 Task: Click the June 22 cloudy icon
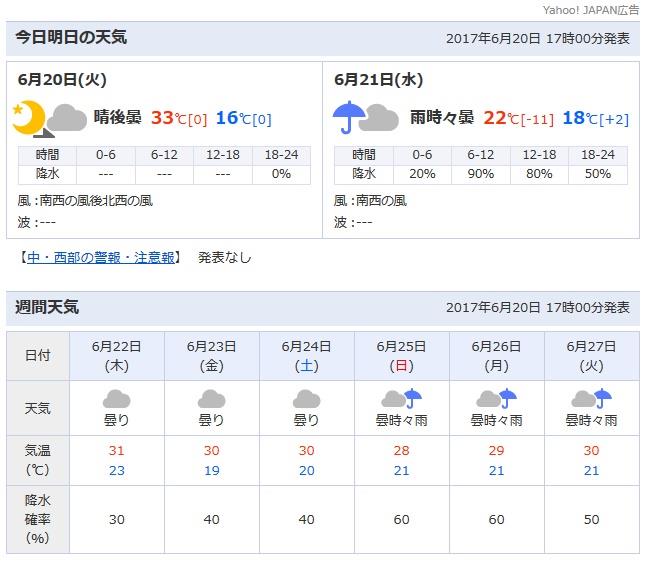click(x=116, y=399)
